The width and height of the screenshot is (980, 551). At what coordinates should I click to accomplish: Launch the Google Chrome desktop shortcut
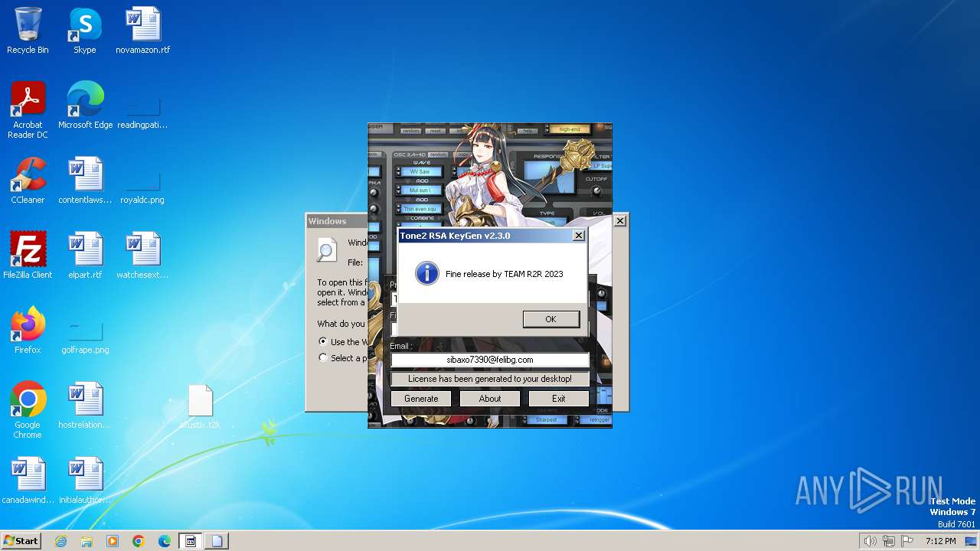coord(28,410)
